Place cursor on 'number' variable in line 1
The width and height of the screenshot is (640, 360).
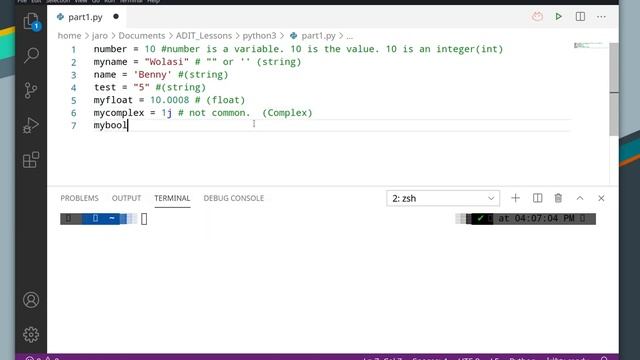[x=110, y=49]
